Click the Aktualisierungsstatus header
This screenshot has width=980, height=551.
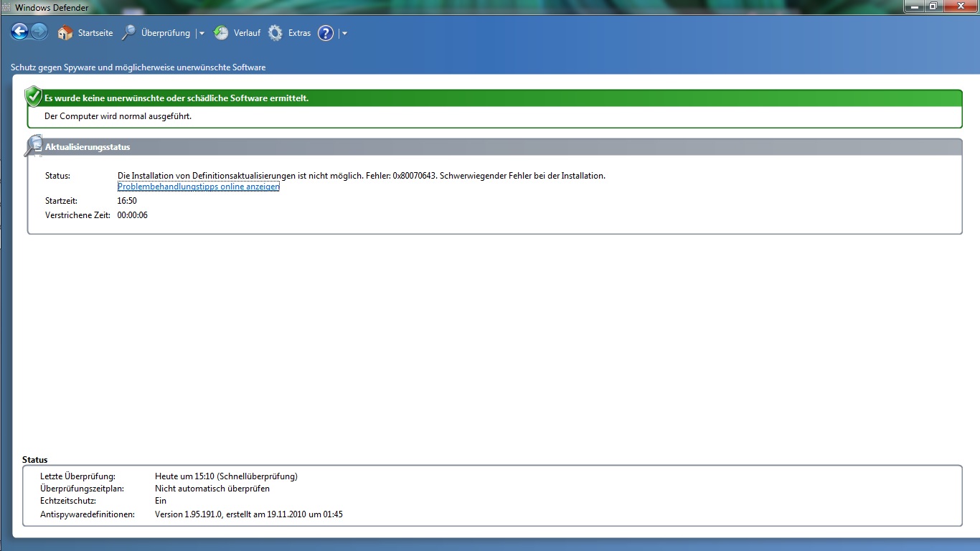pyautogui.click(x=494, y=147)
